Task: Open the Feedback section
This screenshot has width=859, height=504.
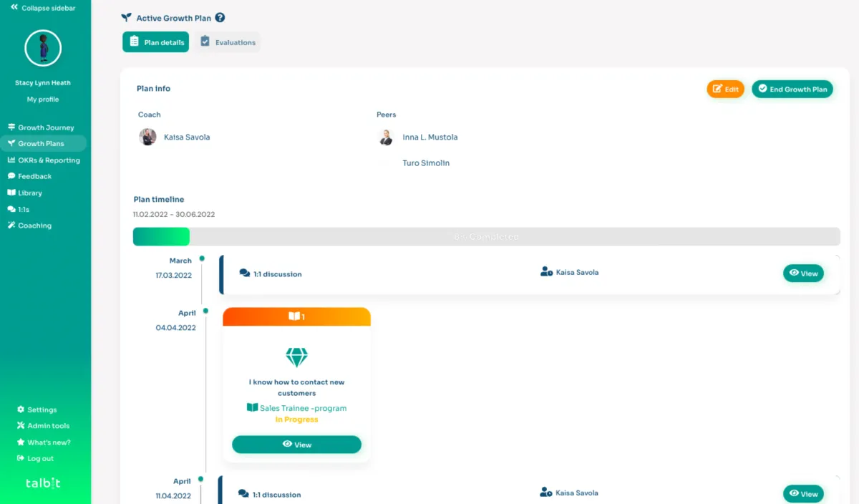Action: click(x=34, y=176)
